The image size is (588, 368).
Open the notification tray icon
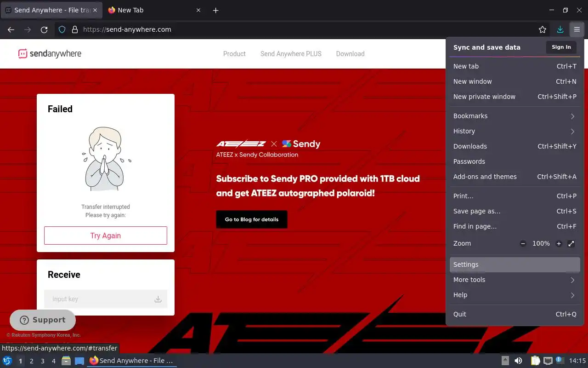[560, 361]
